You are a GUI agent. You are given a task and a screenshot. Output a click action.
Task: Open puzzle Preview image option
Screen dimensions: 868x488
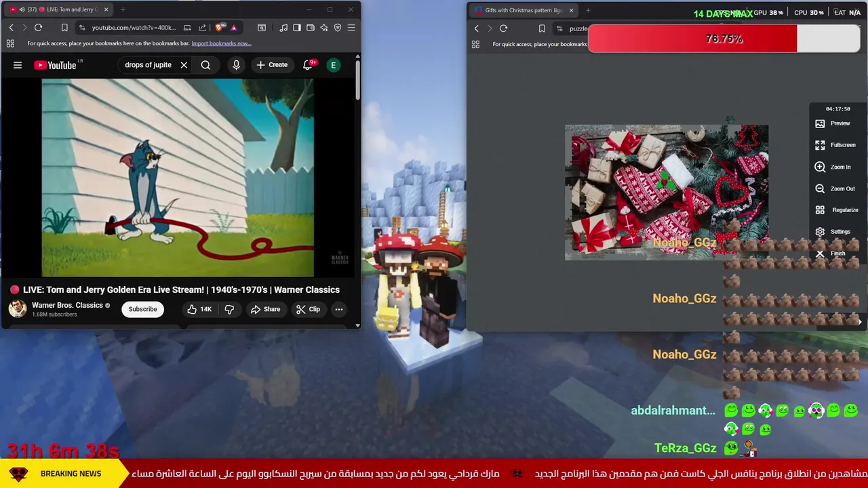click(833, 123)
